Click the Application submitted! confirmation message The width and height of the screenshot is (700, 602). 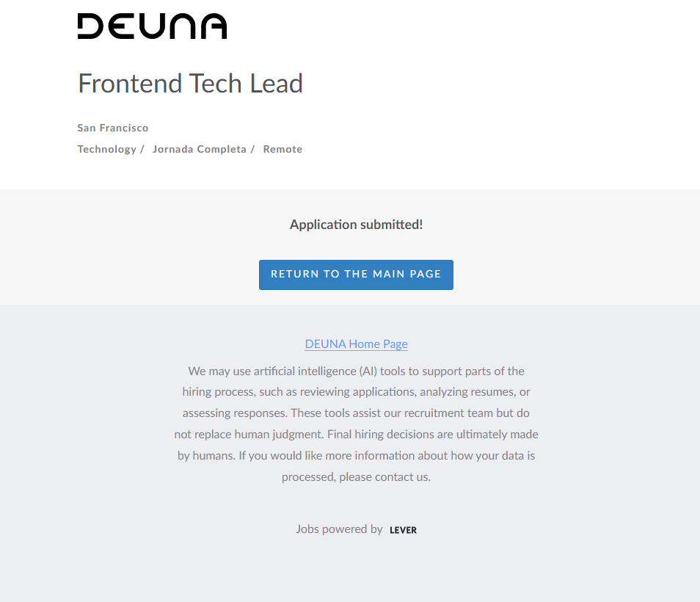tap(356, 225)
